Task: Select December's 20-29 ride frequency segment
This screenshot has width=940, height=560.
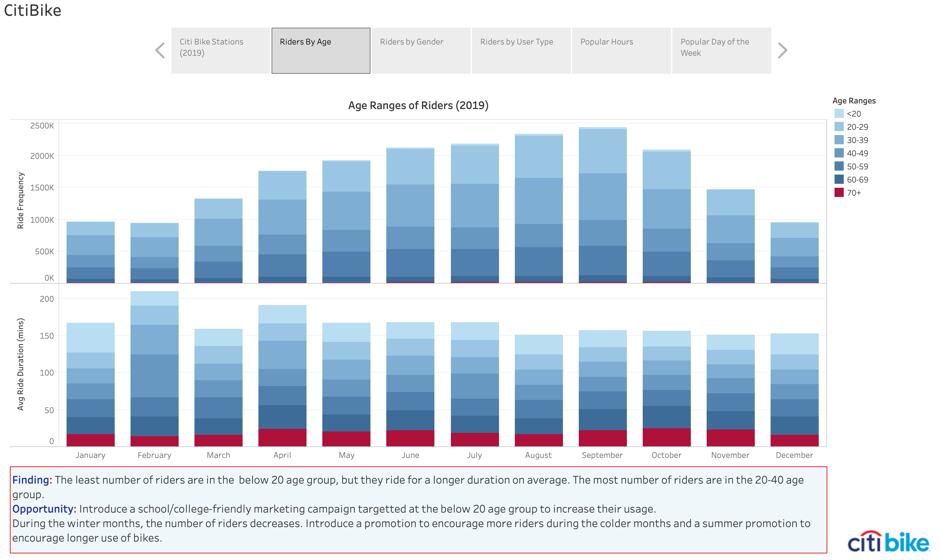Action: tap(795, 231)
